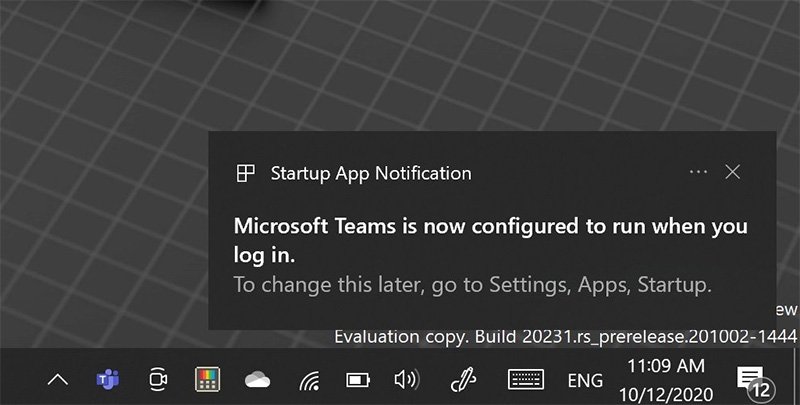Open notification options three-dot menu
800x405 pixels.
click(698, 172)
